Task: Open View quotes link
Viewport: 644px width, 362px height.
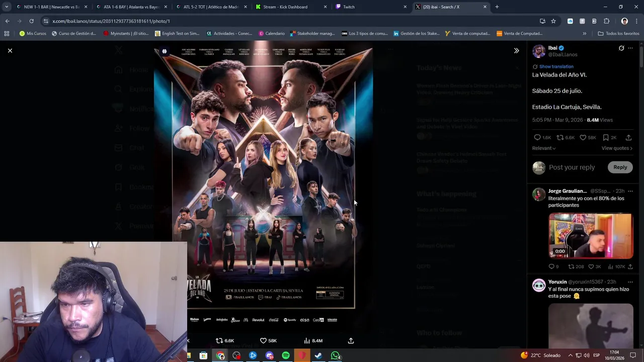Action: 617,148
